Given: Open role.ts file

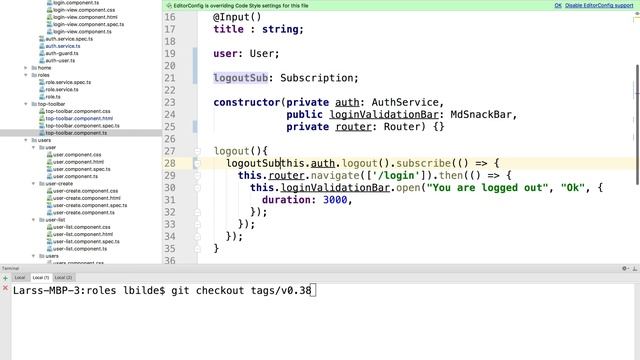Looking at the screenshot, I should pos(50,97).
